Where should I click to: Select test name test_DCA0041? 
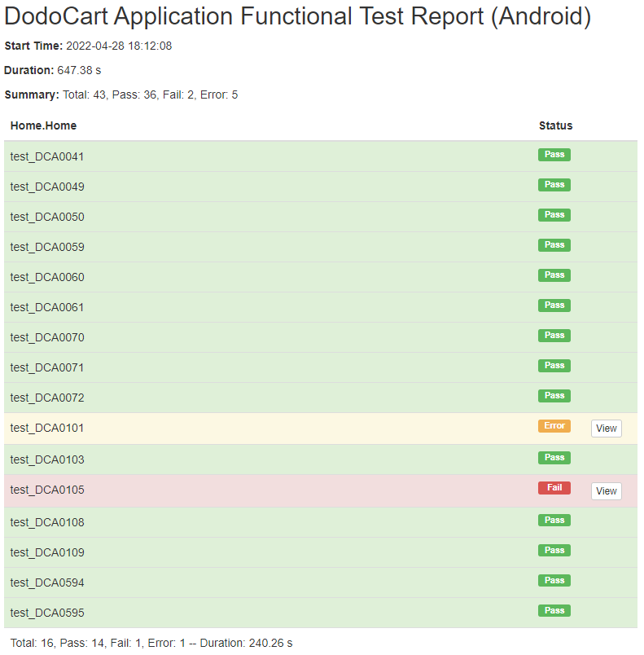(47, 156)
